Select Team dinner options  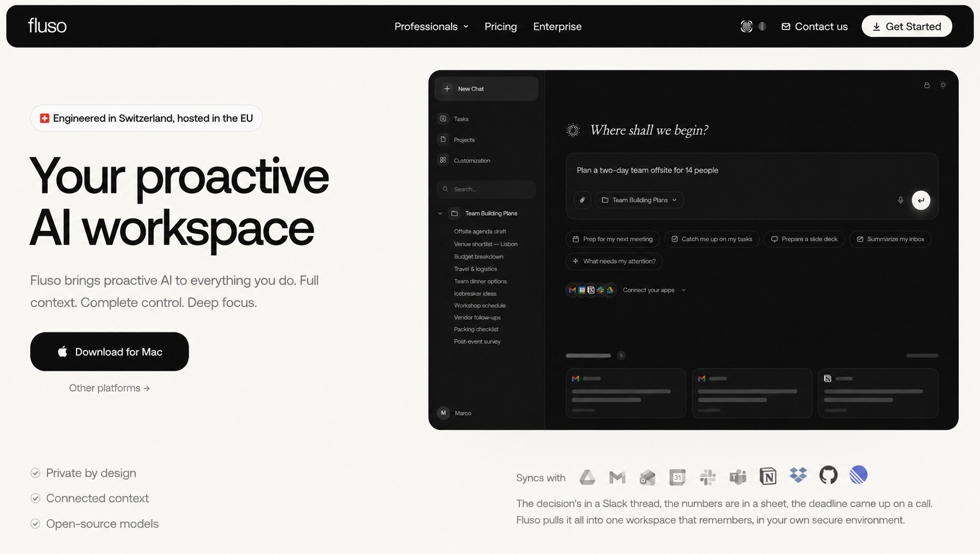pos(480,281)
